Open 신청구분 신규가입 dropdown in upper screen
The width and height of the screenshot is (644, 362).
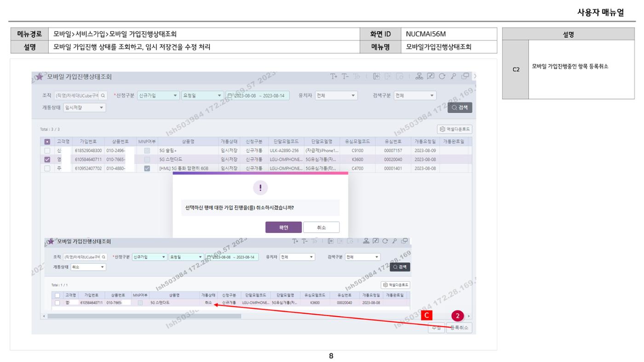158,96
